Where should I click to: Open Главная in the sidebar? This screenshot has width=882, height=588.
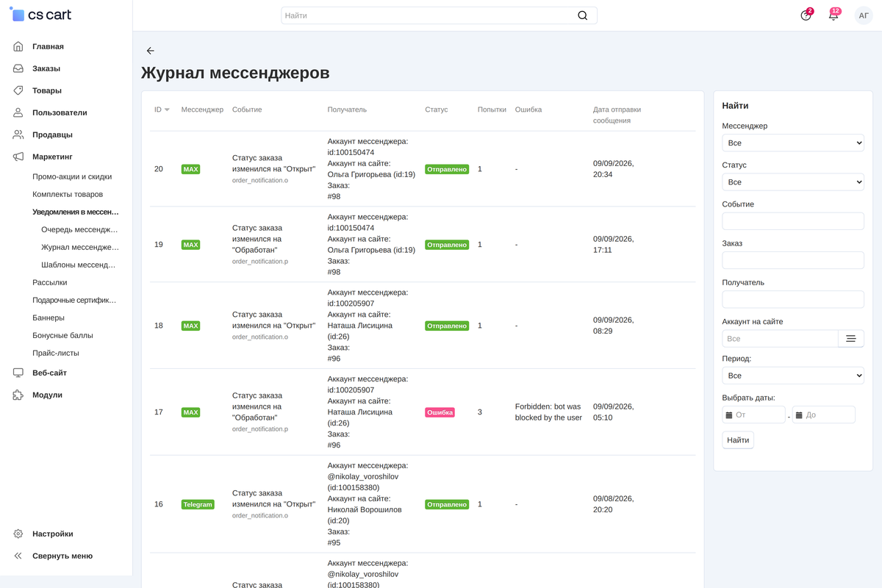[x=48, y=46]
